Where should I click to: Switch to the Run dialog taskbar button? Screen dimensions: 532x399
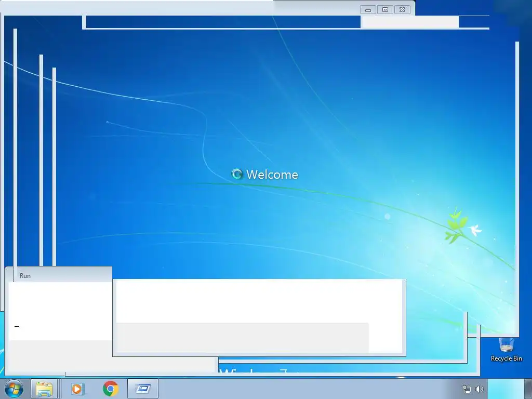[x=143, y=389]
